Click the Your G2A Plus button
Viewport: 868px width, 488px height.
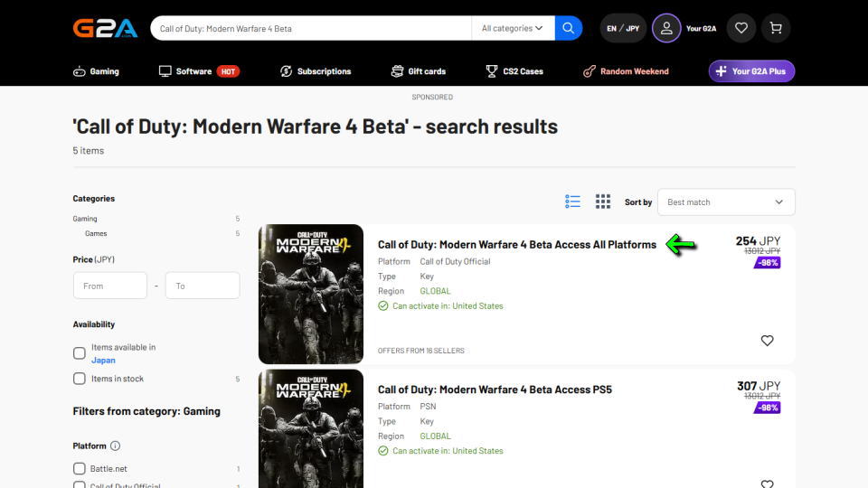(x=751, y=71)
